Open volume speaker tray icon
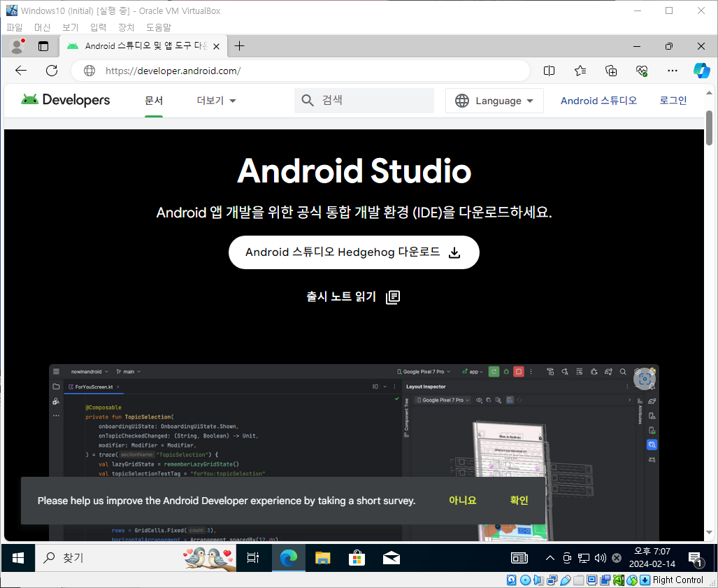Viewport: 718px width, 588px height. coord(600,558)
